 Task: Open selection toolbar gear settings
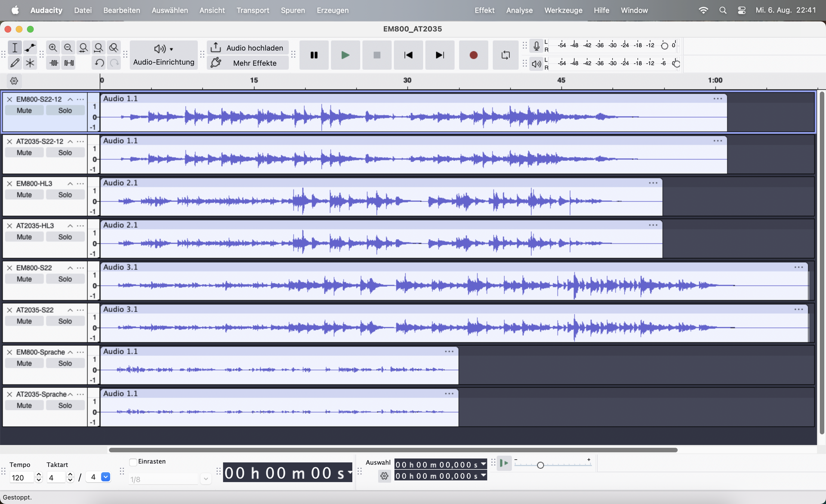click(x=384, y=476)
